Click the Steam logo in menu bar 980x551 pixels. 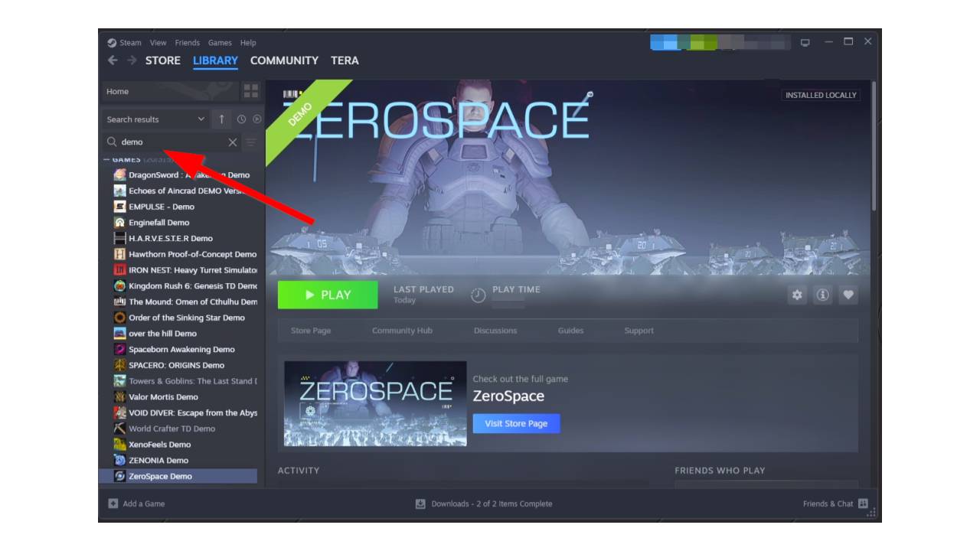(112, 43)
